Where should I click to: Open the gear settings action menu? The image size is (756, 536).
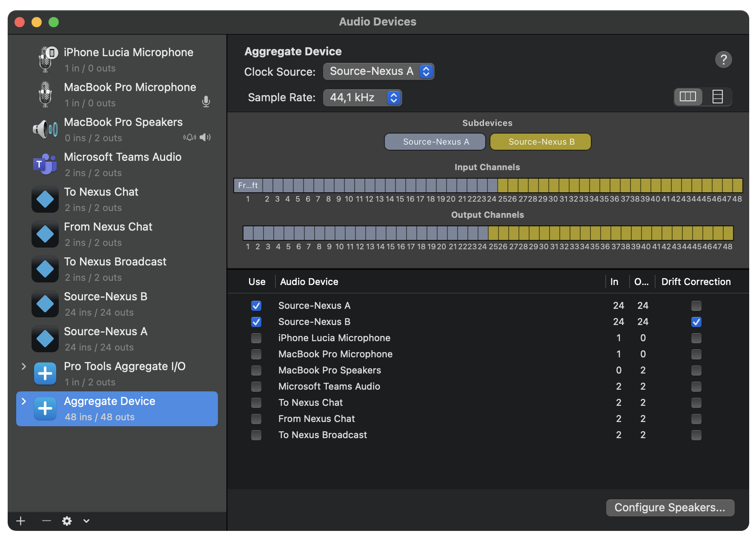pyautogui.click(x=67, y=521)
